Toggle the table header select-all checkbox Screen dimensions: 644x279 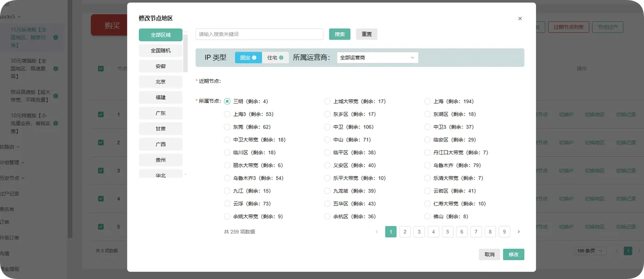pyautogui.click(x=101, y=69)
